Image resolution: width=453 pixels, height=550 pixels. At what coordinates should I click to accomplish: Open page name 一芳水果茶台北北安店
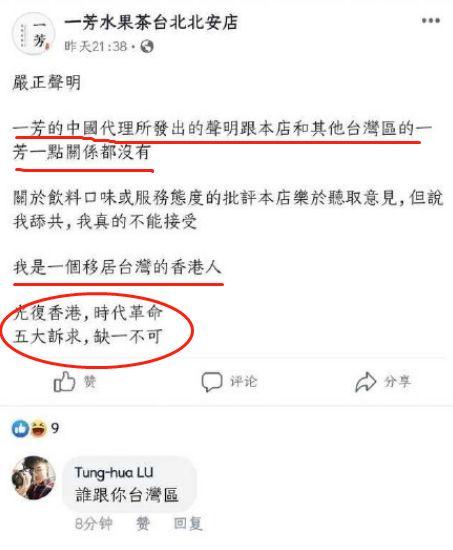pyautogui.click(x=151, y=23)
